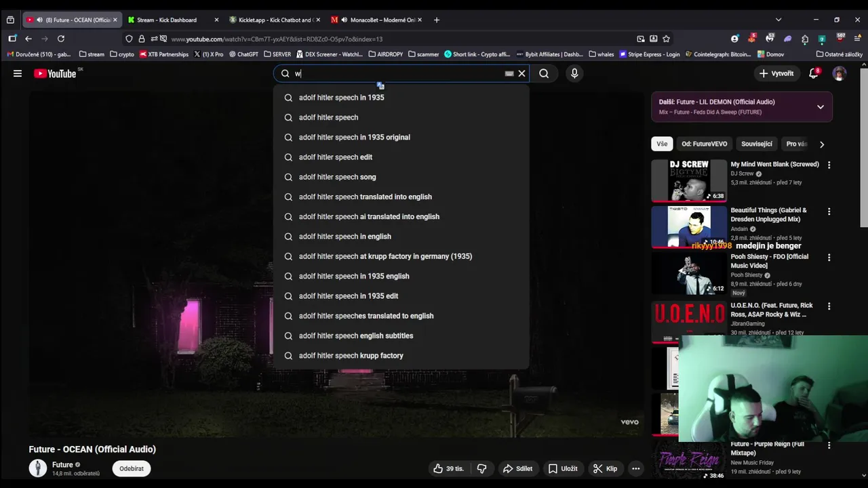List all tabs dropdown arrow
Image resolution: width=868 pixels, height=488 pixels.
click(x=778, y=20)
